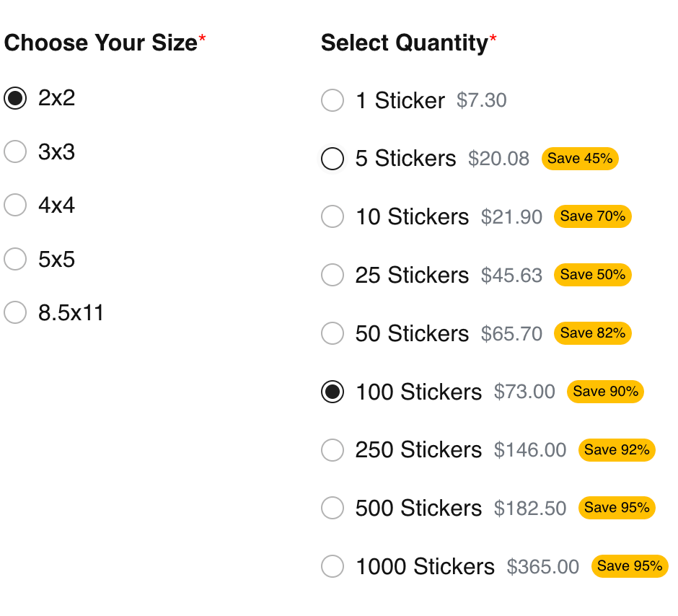Click the $365.00 price label
Viewport: 678px width, 616px height.
(542, 566)
